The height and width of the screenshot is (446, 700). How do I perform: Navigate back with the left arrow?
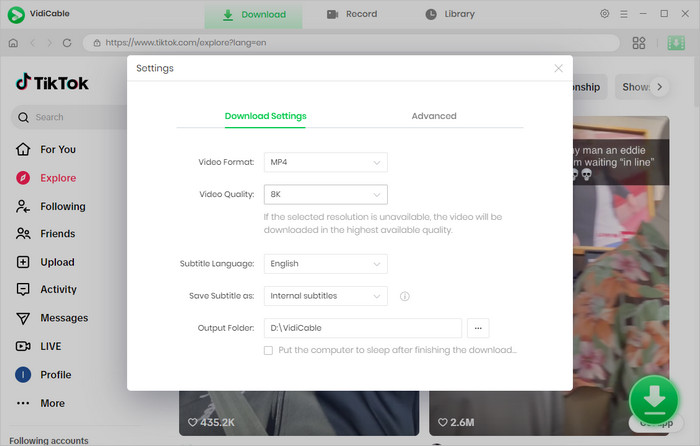33,43
